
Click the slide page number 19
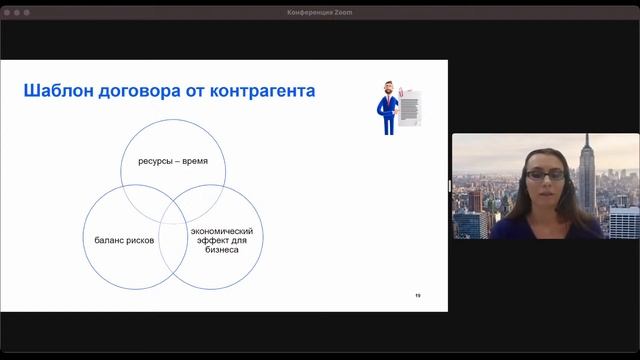coord(418,296)
